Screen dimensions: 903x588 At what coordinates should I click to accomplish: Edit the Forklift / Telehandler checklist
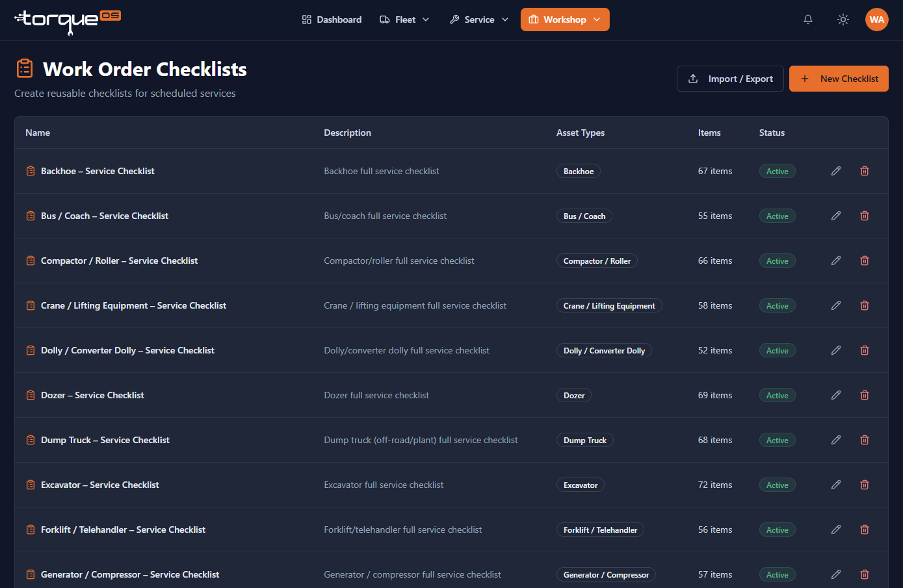pos(836,530)
